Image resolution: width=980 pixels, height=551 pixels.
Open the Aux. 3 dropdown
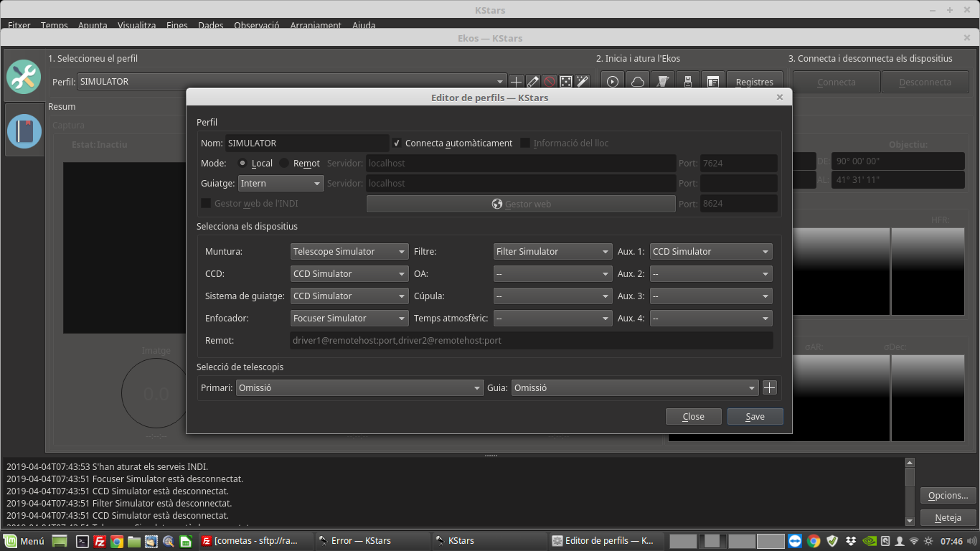pos(711,296)
